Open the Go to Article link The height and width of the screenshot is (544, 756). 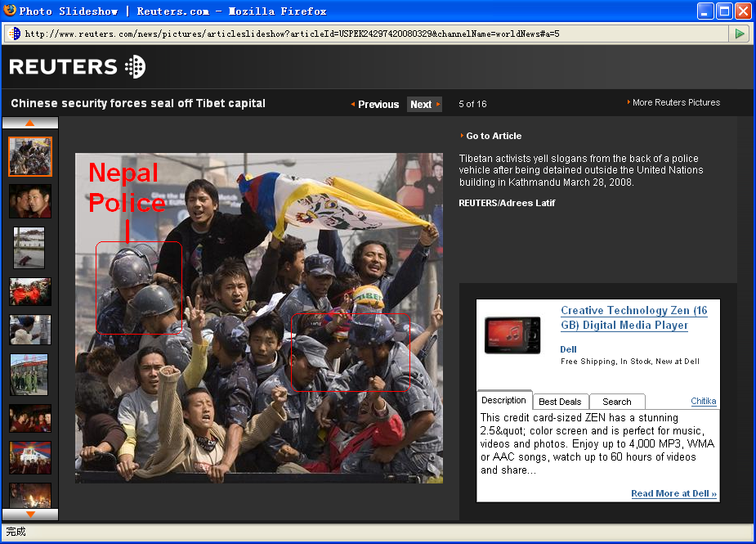pos(493,136)
